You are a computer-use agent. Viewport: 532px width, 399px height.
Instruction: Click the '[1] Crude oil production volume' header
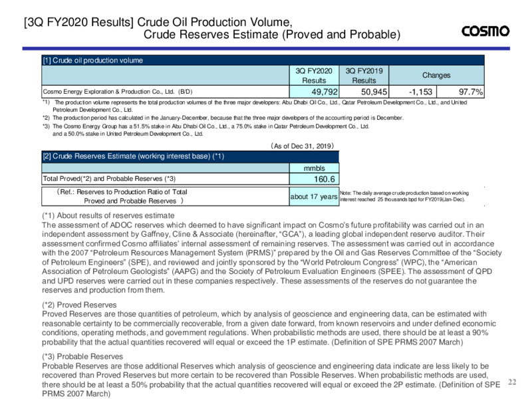coord(263,60)
